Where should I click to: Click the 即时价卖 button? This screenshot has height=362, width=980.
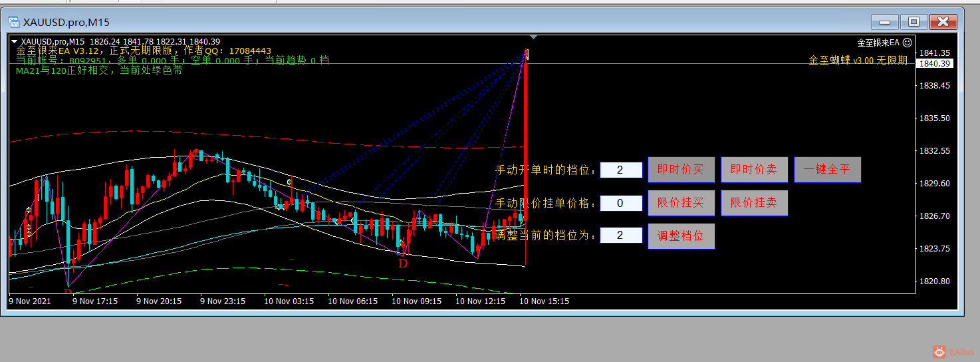click(x=754, y=170)
